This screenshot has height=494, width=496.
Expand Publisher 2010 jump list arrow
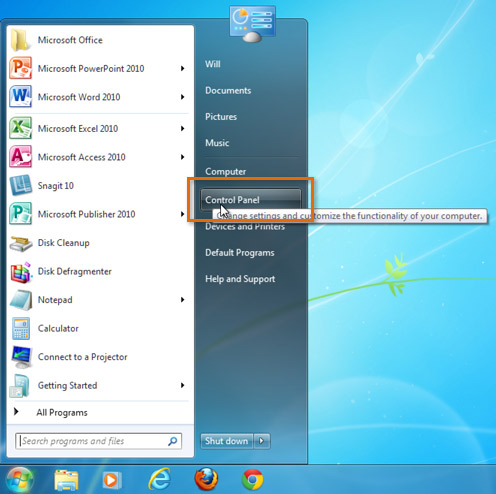point(182,214)
